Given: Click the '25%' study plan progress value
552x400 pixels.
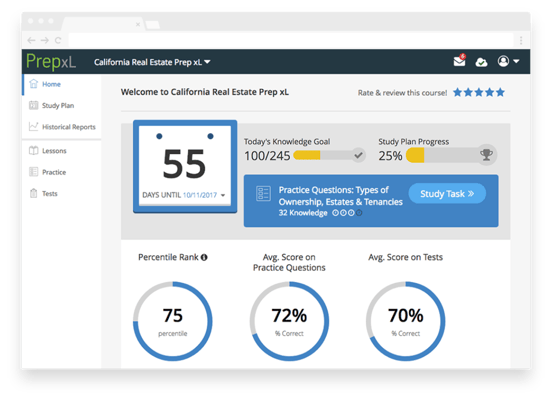Looking at the screenshot, I should [x=390, y=156].
